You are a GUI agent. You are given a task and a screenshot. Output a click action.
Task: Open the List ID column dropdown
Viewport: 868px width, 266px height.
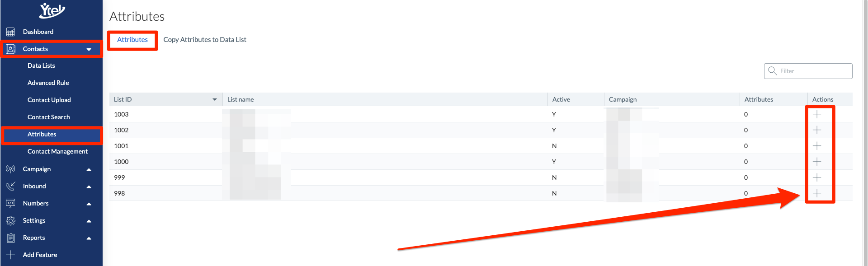(215, 99)
